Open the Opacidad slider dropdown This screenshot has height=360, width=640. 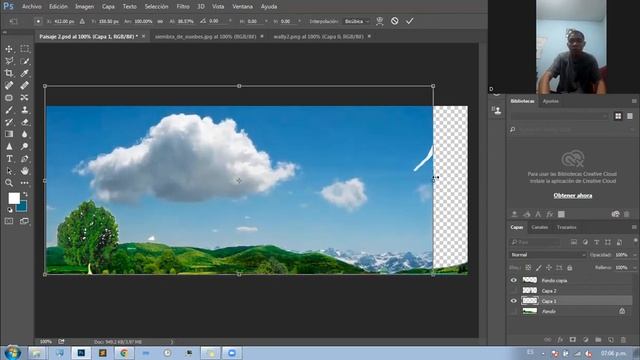(x=634, y=255)
